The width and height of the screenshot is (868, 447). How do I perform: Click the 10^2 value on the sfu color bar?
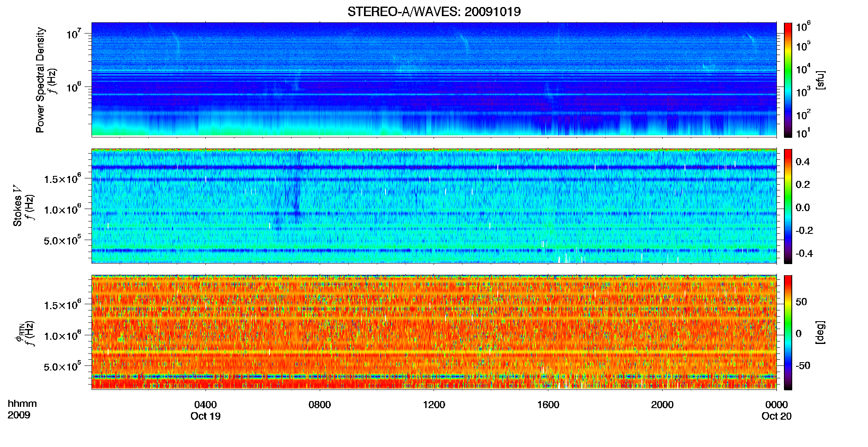803,115
